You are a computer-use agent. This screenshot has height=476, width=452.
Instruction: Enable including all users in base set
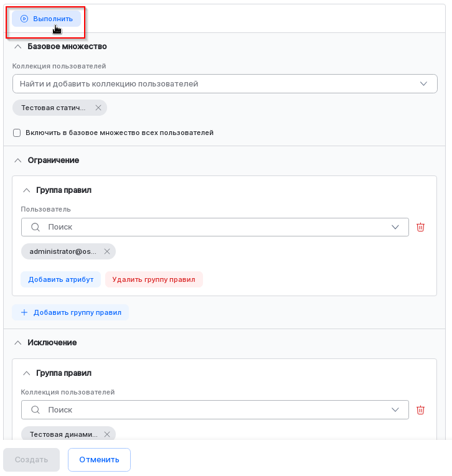click(x=17, y=133)
